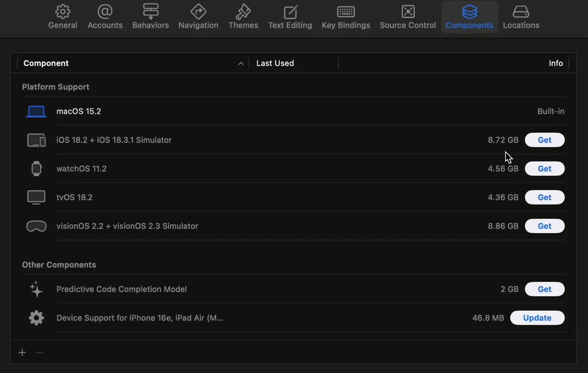Get the watchOS 11.2 platform
This screenshot has width=588, height=373.
[544, 169]
